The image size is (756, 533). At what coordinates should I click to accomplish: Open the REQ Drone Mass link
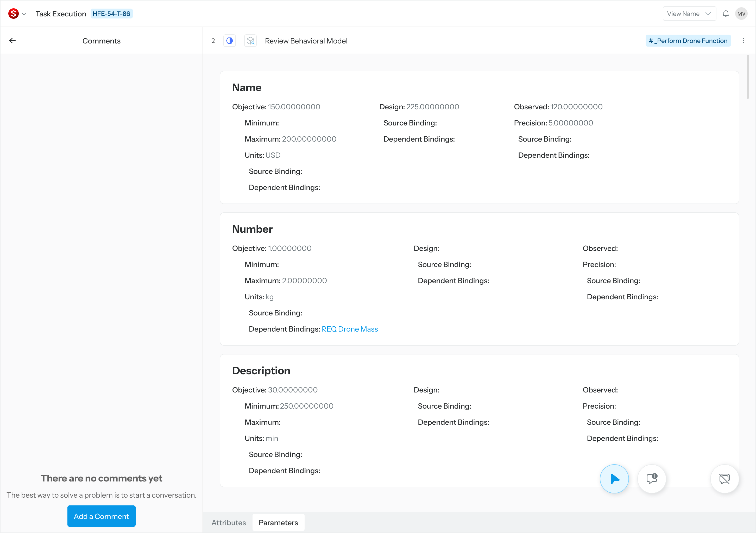click(350, 329)
